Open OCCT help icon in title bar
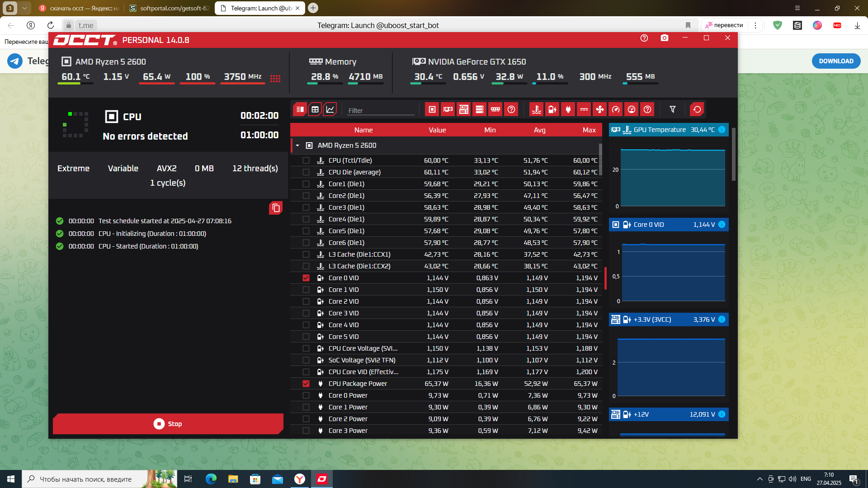This screenshot has height=488, width=868. 644,38
